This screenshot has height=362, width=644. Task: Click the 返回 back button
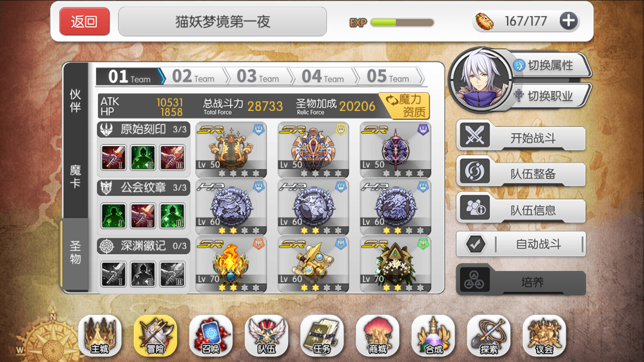click(x=85, y=21)
